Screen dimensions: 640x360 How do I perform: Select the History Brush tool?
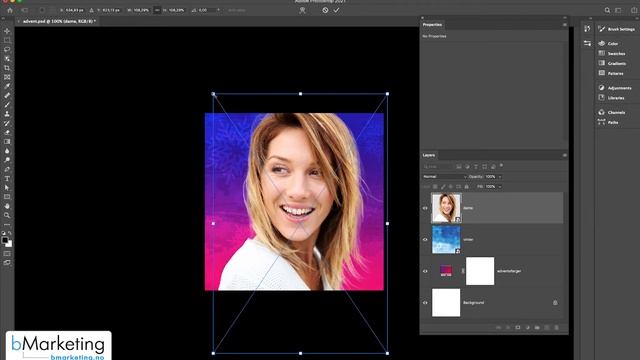(x=7, y=123)
